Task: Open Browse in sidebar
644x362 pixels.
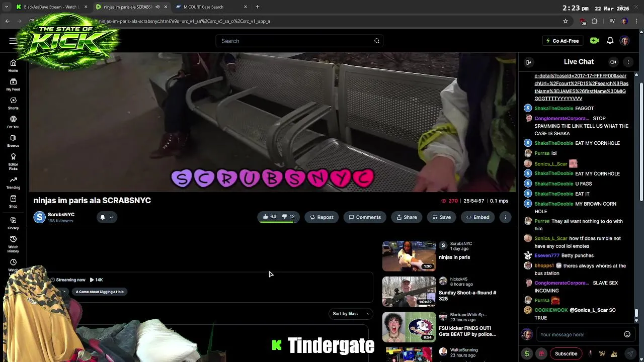Action: pyautogui.click(x=13, y=141)
